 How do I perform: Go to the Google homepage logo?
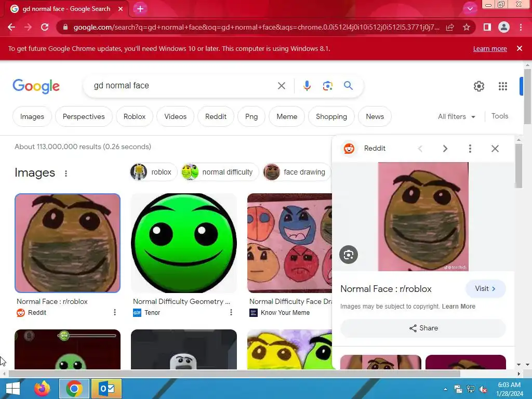click(x=36, y=86)
